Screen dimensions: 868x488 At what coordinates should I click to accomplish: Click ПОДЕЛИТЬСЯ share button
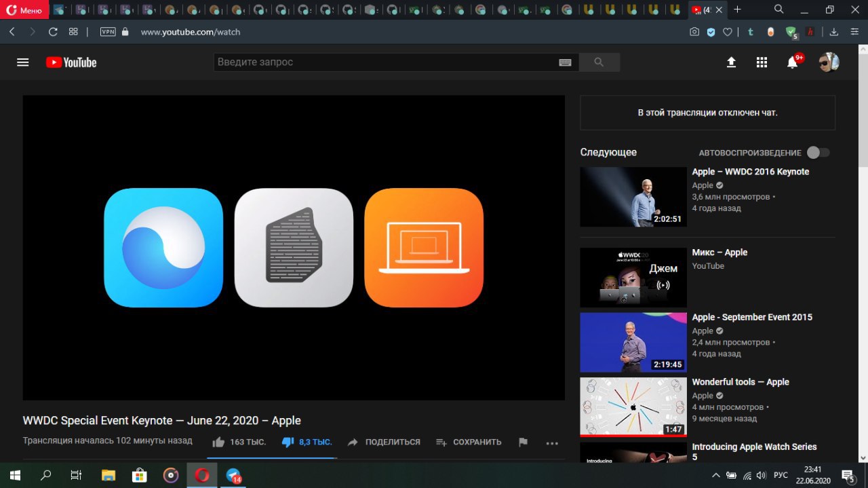[384, 442]
